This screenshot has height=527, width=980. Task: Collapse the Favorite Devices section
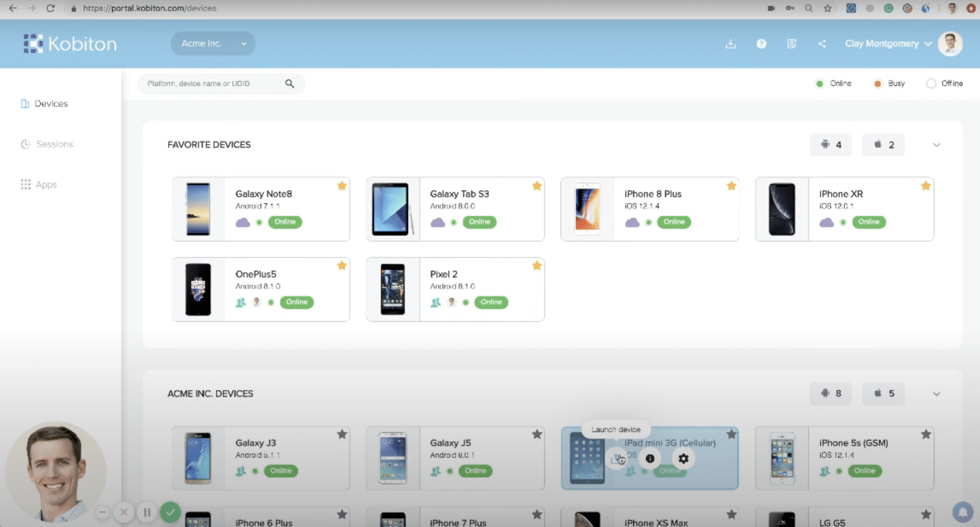click(936, 145)
